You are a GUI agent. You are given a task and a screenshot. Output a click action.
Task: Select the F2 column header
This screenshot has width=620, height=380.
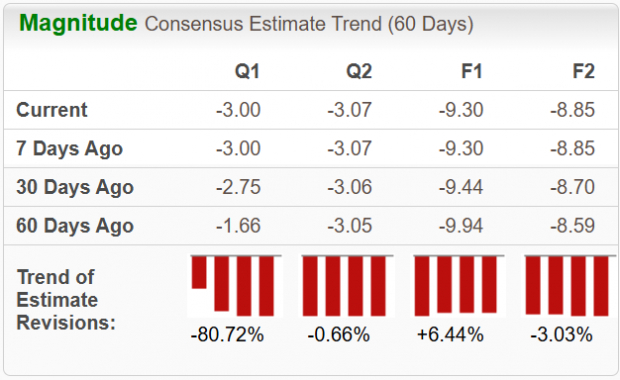tap(584, 72)
